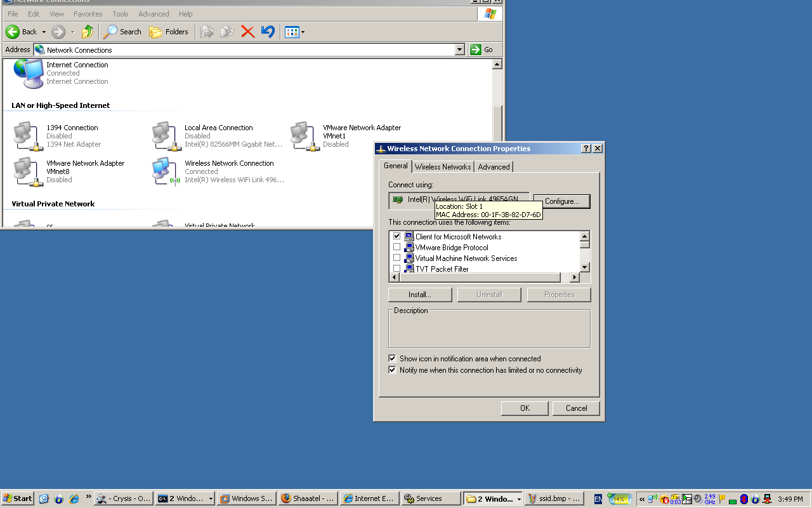This screenshot has width=812, height=508.
Task: Switch to the Wireless Networks tab
Action: point(443,167)
